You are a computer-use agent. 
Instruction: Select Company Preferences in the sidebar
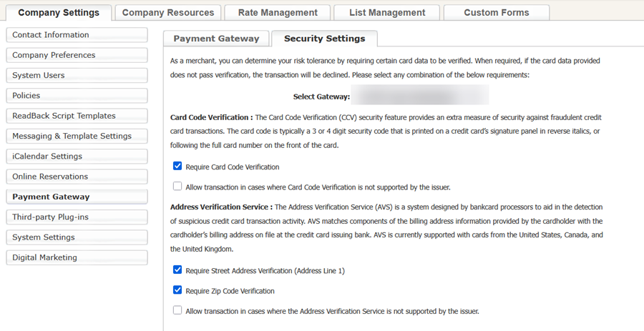click(77, 55)
